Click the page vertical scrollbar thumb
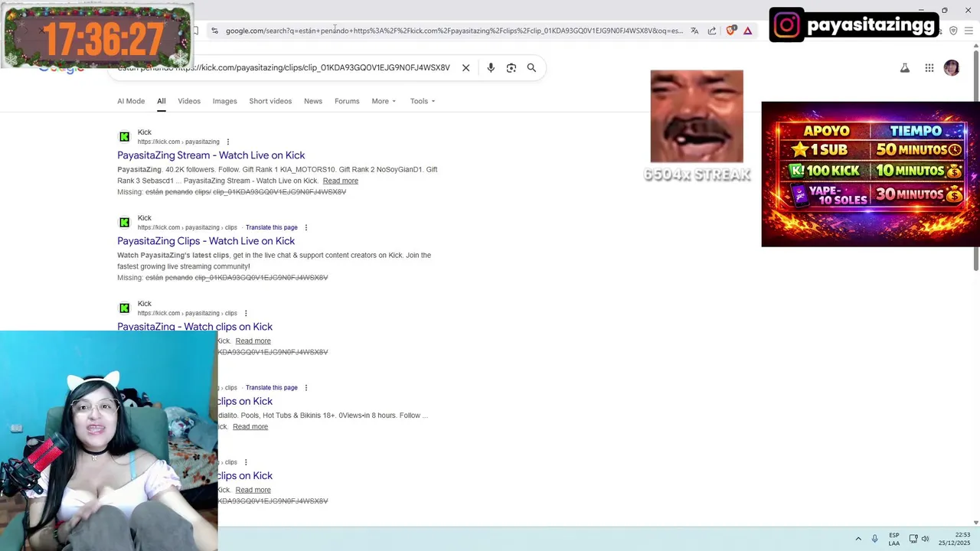 point(975,161)
